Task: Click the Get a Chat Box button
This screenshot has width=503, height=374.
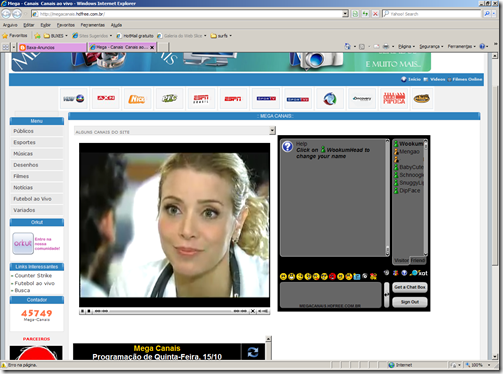Action: [x=410, y=287]
